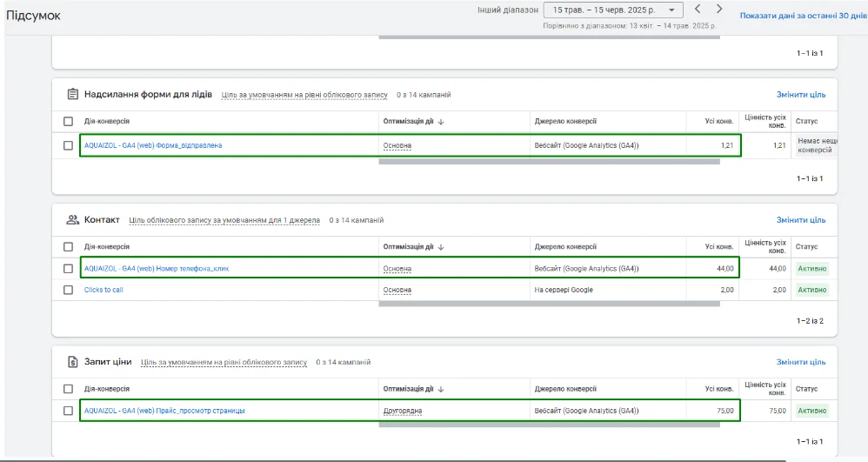
Task: Click the Контакт goal people icon
Action: (x=72, y=220)
